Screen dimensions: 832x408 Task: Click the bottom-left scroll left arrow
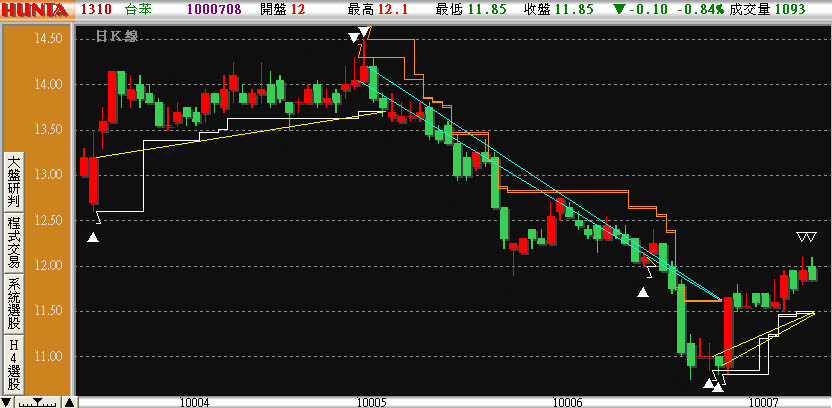8,402
